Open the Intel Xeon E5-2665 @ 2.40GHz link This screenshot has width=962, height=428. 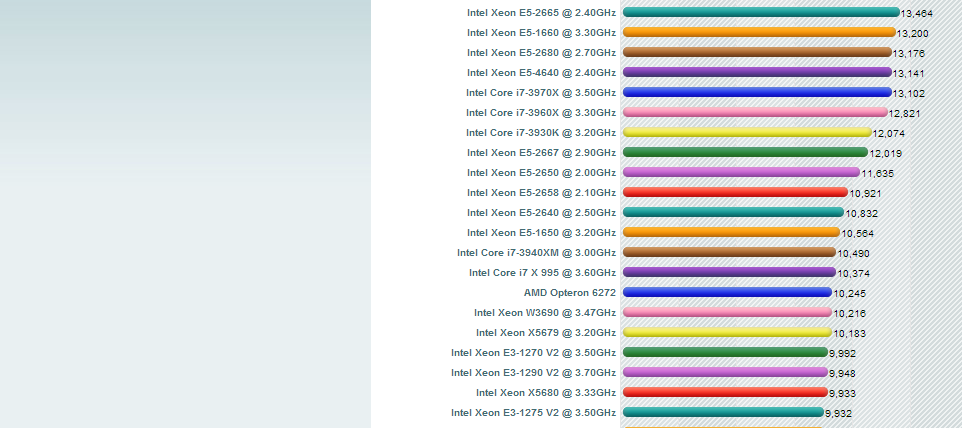pos(541,13)
